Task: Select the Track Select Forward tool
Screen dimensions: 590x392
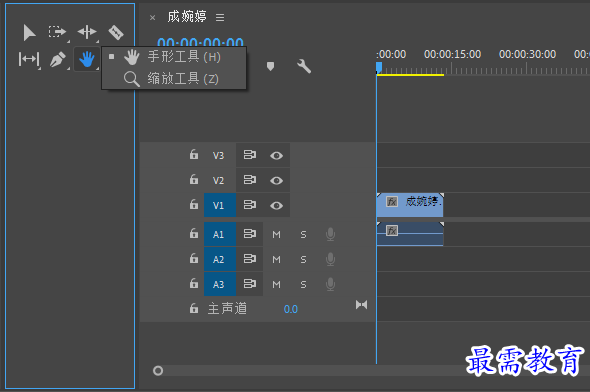Action: point(57,32)
